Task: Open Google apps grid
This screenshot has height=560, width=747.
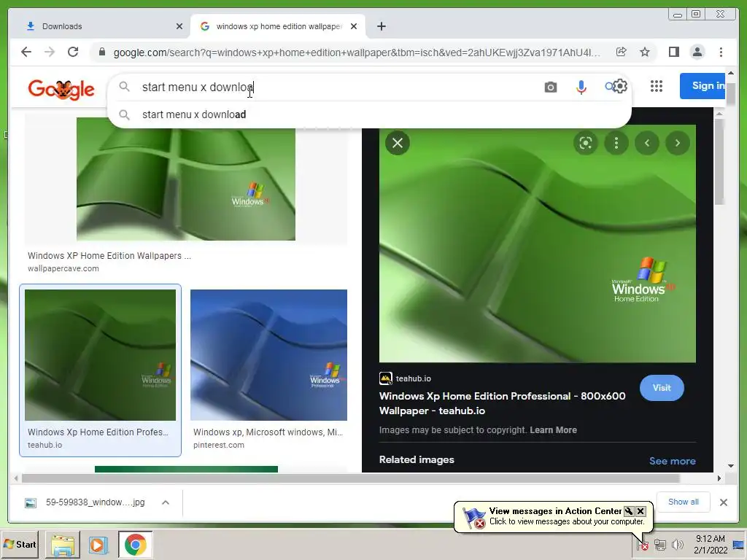Action: click(x=657, y=86)
